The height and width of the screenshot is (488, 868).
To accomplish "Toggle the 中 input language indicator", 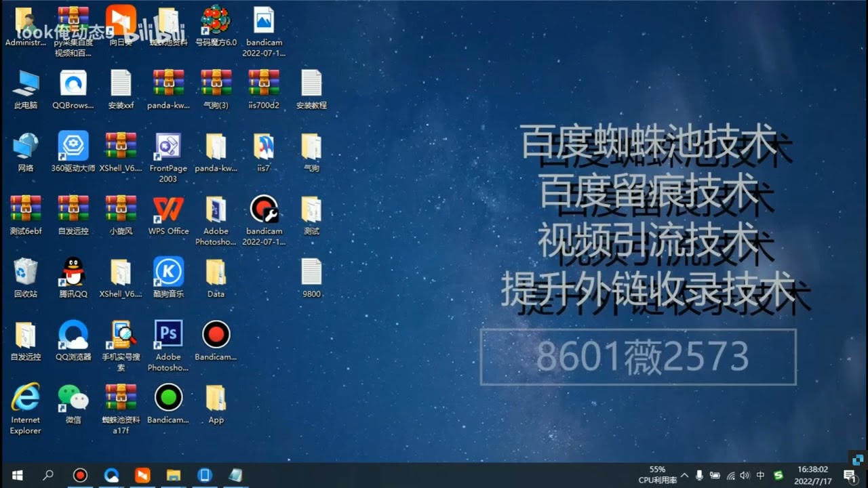I will point(761,475).
